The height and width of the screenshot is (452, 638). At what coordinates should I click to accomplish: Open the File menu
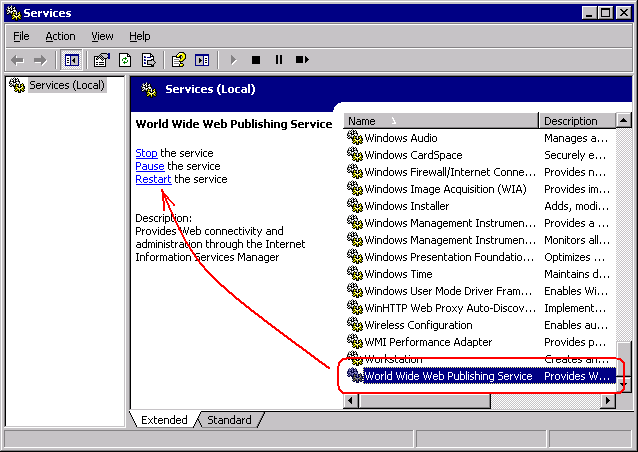(21, 36)
